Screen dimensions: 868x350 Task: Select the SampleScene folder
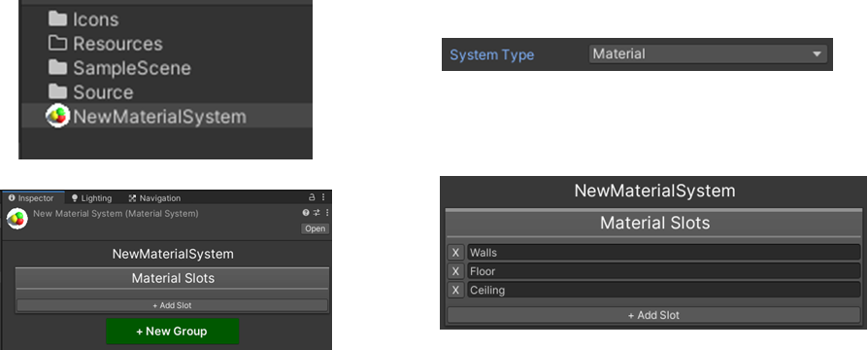point(119,68)
